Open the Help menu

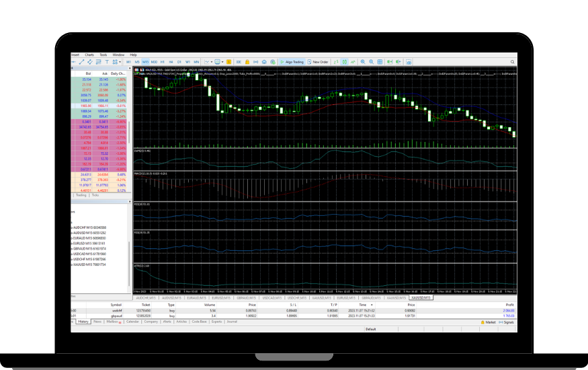[x=134, y=54]
